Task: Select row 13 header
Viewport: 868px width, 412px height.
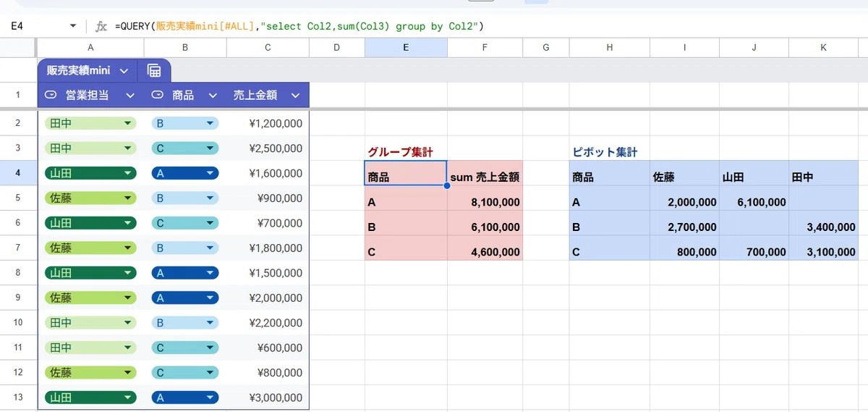Action: (18, 398)
